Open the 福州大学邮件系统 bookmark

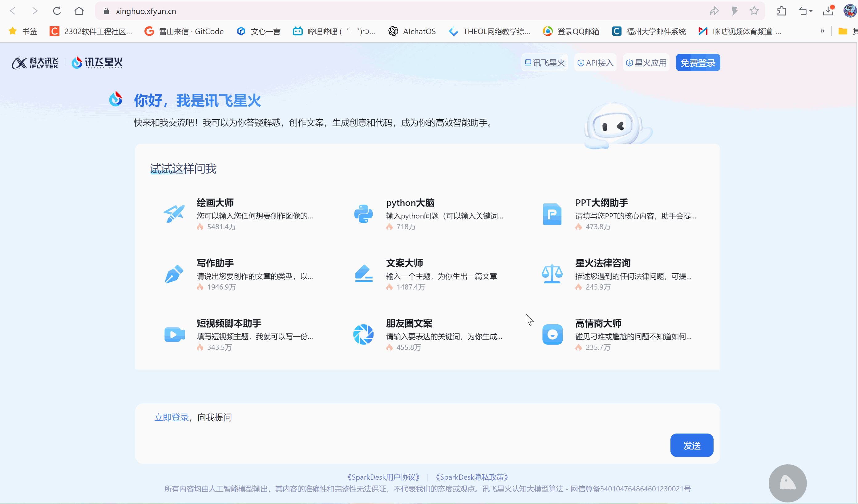(x=649, y=31)
